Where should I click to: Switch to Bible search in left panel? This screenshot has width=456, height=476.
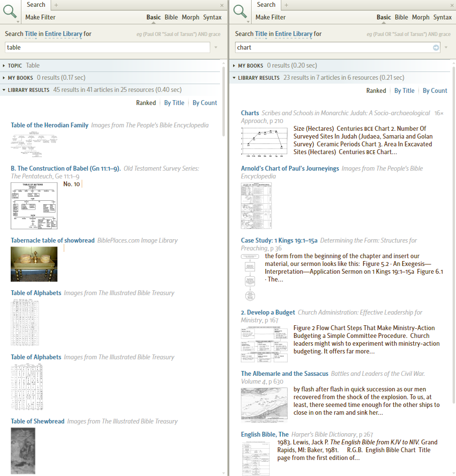click(171, 18)
